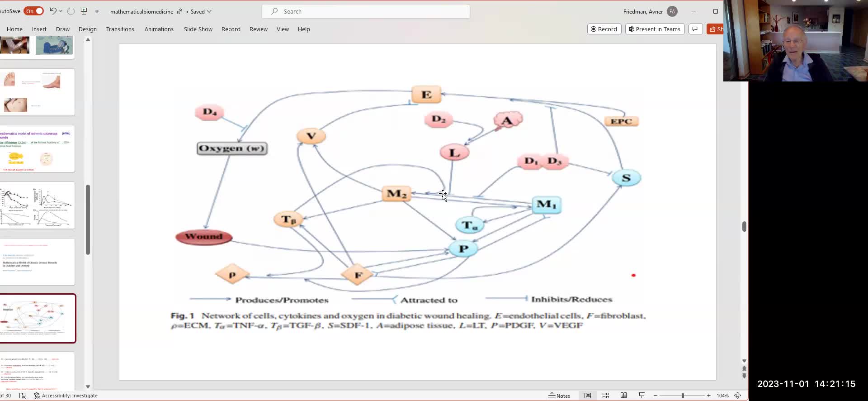
Task: Click the Record button in the ribbon
Action: pyautogui.click(x=604, y=29)
